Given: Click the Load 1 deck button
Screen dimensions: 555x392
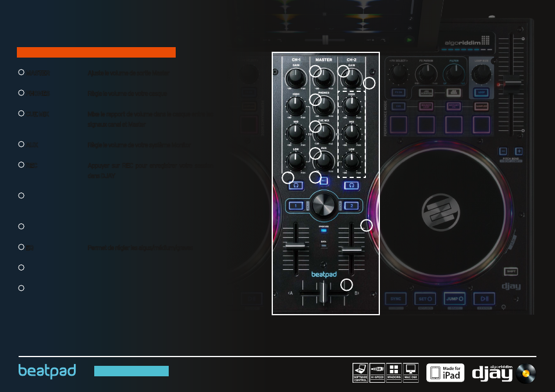Looking at the screenshot, I should point(296,205).
